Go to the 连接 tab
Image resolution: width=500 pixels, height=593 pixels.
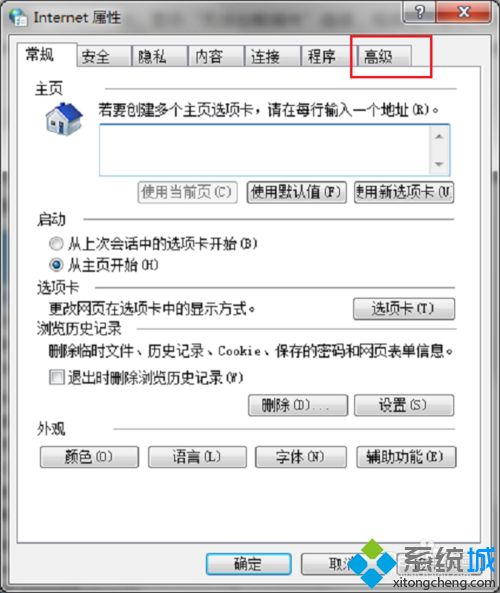click(272, 56)
